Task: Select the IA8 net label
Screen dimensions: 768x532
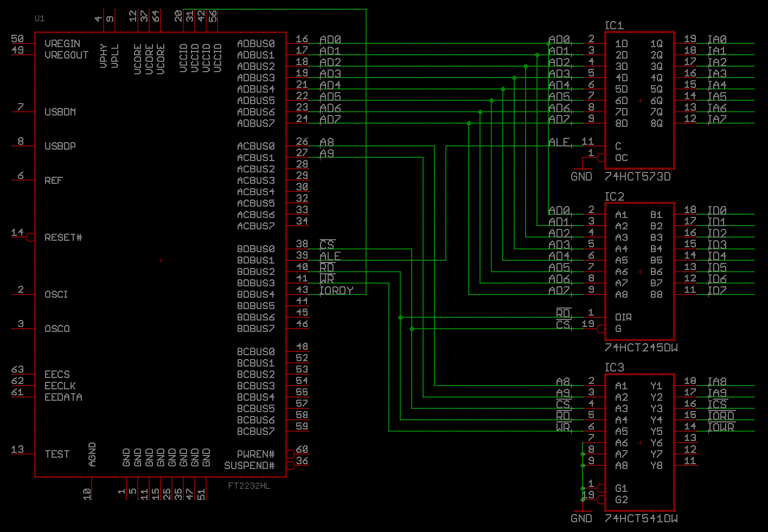Action: pyautogui.click(x=717, y=381)
